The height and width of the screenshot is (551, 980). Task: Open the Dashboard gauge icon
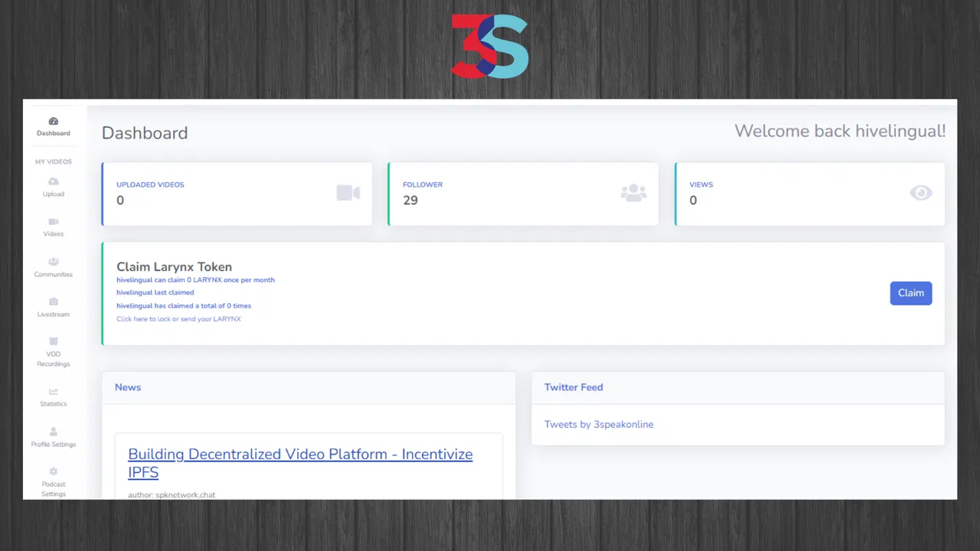pyautogui.click(x=54, y=121)
